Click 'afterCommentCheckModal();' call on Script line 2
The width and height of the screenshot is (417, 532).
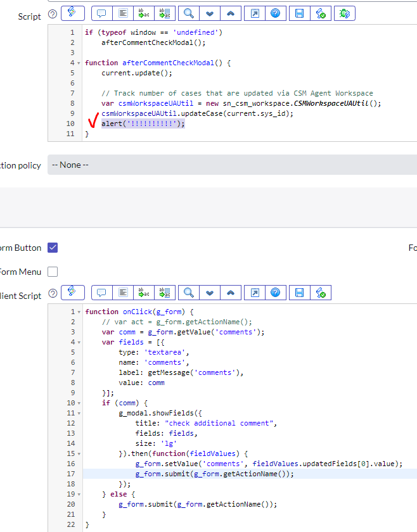pyautogui.click(x=153, y=42)
